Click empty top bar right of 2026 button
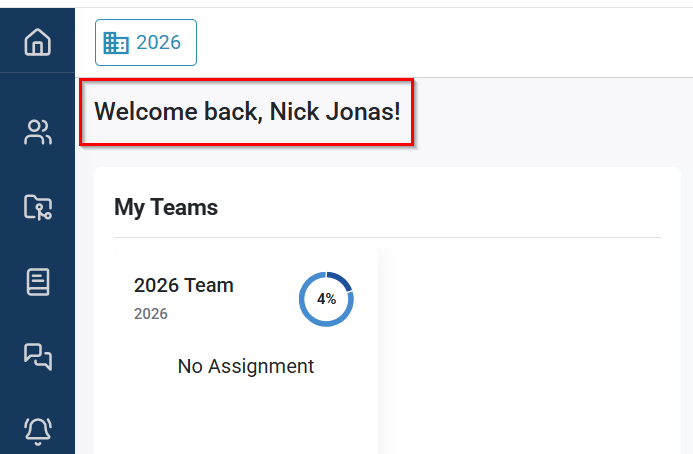 pyautogui.click(x=440, y=42)
